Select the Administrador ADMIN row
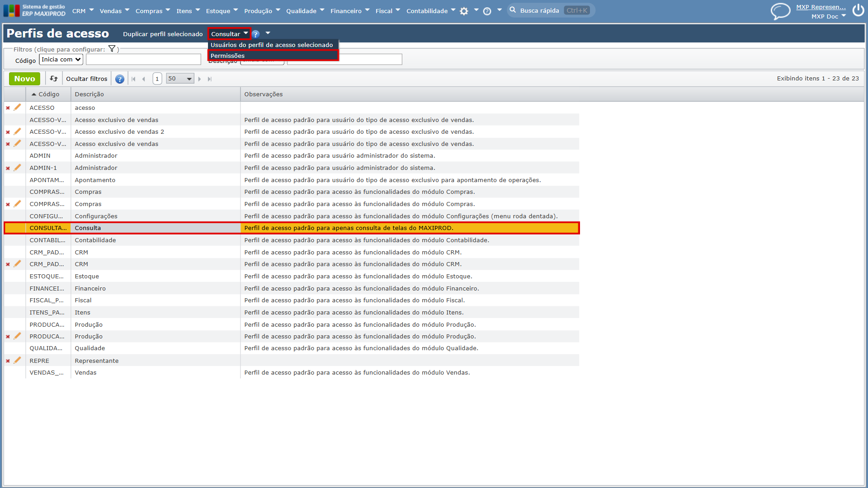868x488 pixels. (x=292, y=155)
